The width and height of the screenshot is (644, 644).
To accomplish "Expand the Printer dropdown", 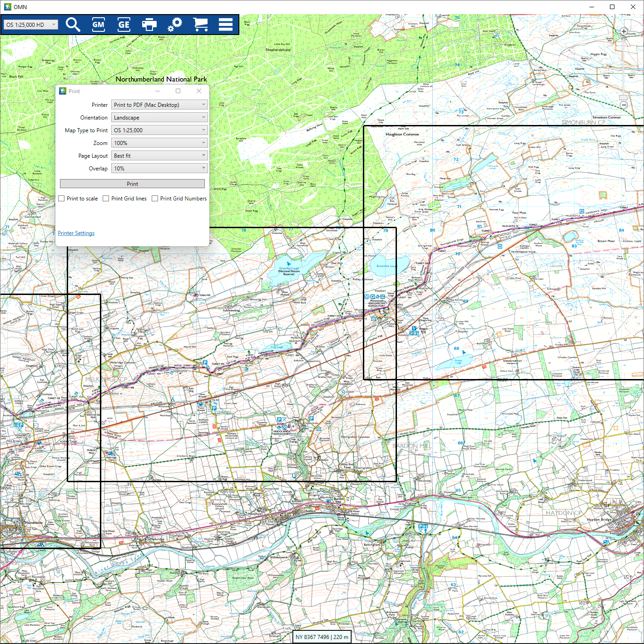I will (159, 105).
